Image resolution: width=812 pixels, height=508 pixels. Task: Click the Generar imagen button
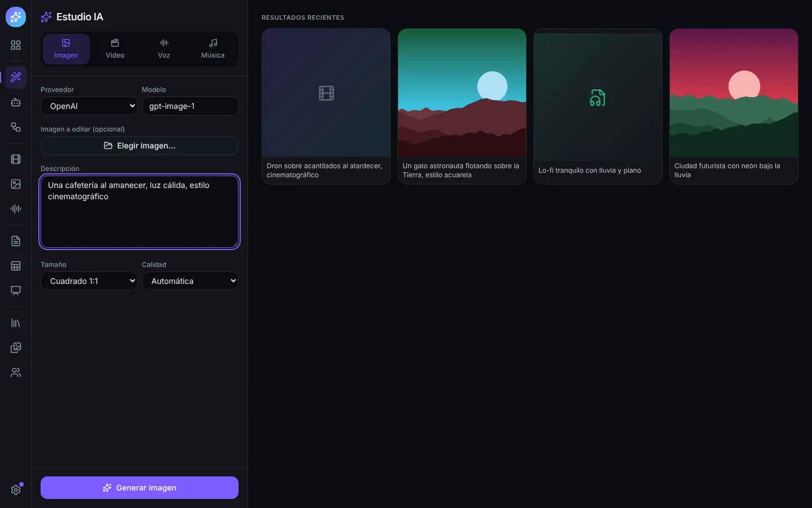click(139, 488)
